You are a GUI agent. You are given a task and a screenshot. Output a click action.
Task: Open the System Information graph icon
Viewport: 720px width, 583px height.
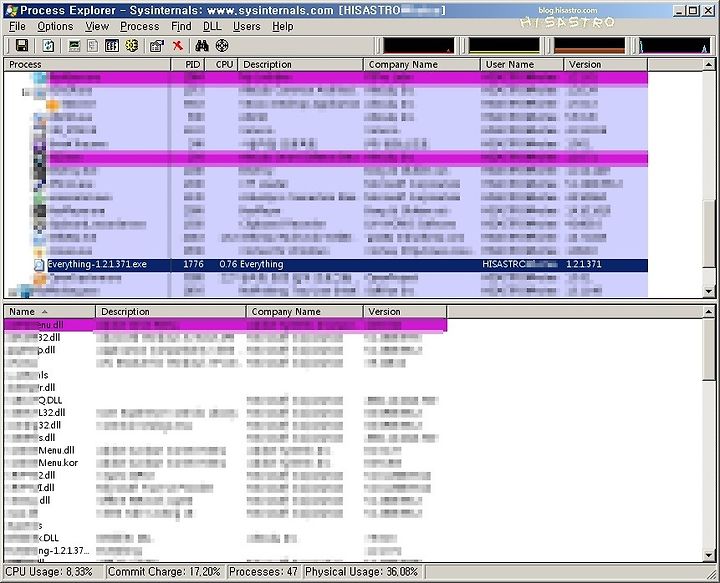[74, 45]
